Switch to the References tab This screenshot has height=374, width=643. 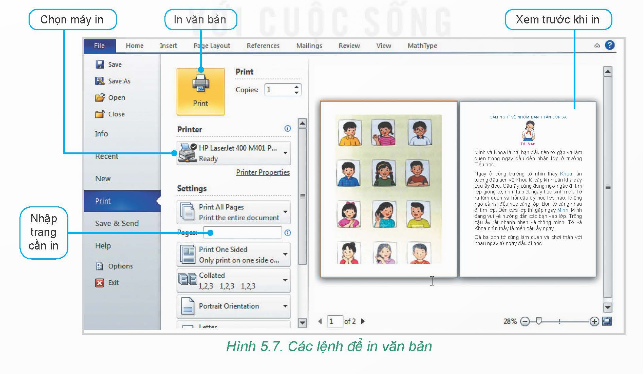263,46
